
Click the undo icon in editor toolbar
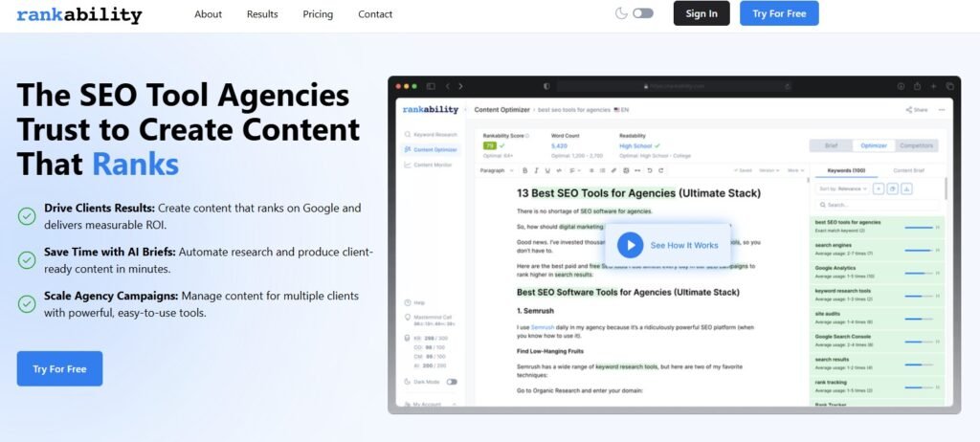tap(650, 170)
